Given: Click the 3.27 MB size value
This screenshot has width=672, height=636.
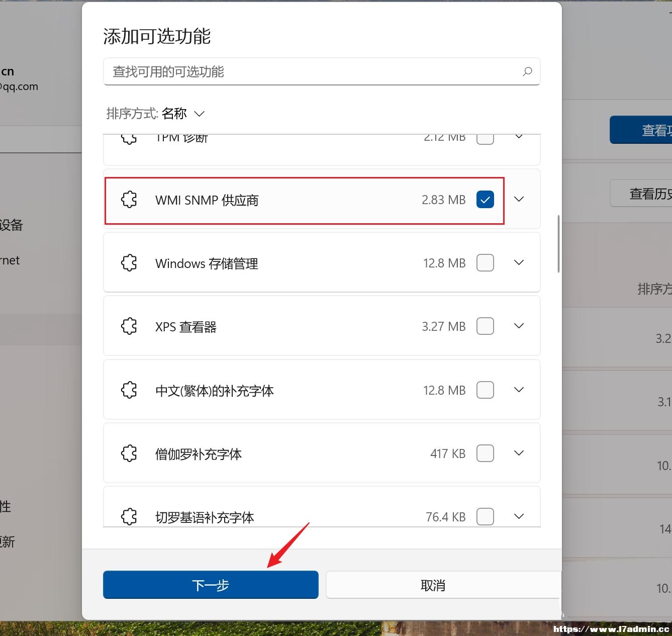Looking at the screenshot, I should pyautogui.click(x=444, y=326).
